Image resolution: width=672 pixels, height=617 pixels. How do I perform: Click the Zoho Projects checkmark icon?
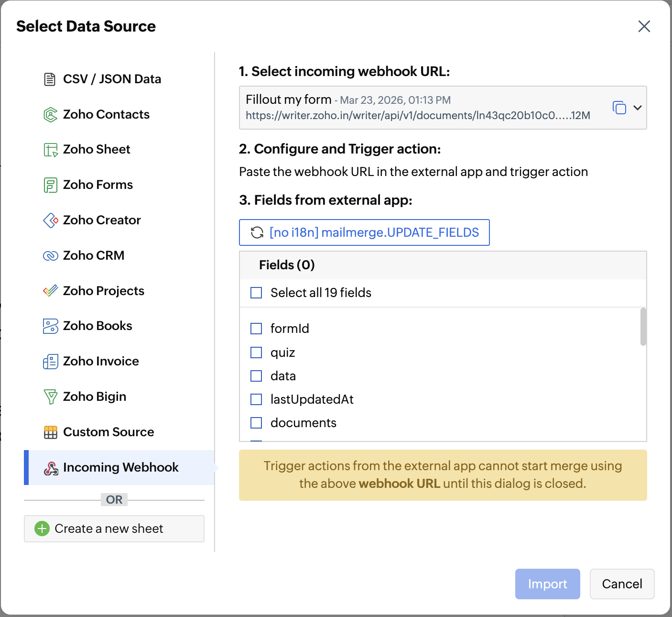(x=50, y=291)
